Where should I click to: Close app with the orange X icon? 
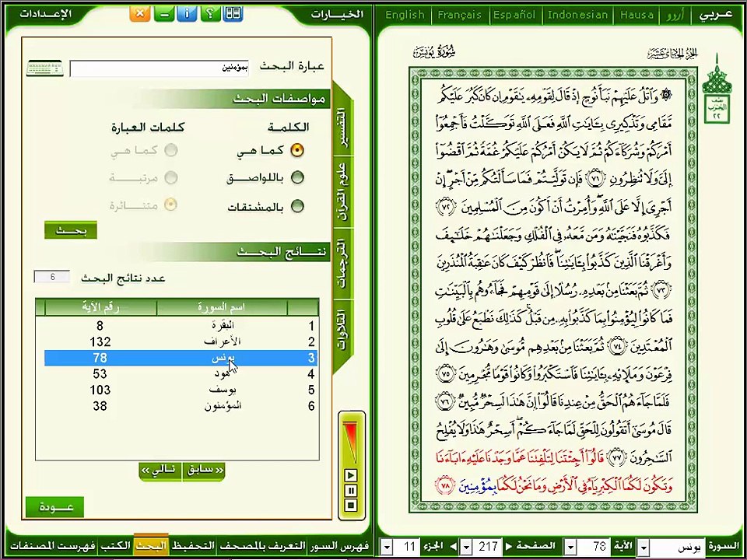tap(139, 14)
